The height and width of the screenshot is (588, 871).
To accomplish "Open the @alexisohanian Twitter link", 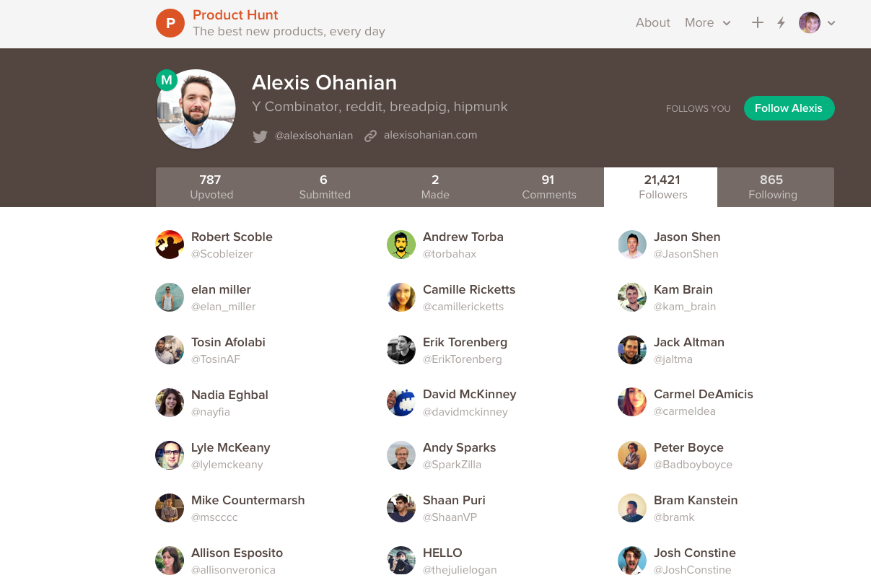I will (x=314, y=136).
